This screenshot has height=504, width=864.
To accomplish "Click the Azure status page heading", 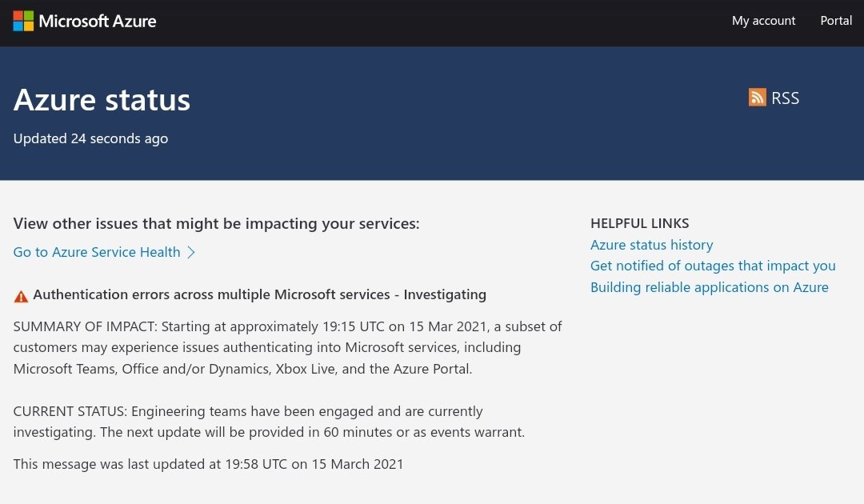I will 102,100.
